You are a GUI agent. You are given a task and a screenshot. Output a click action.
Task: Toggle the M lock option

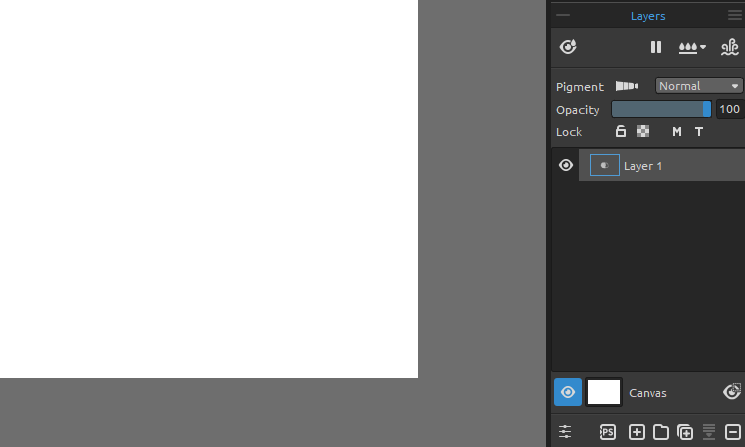pos(677,132)
